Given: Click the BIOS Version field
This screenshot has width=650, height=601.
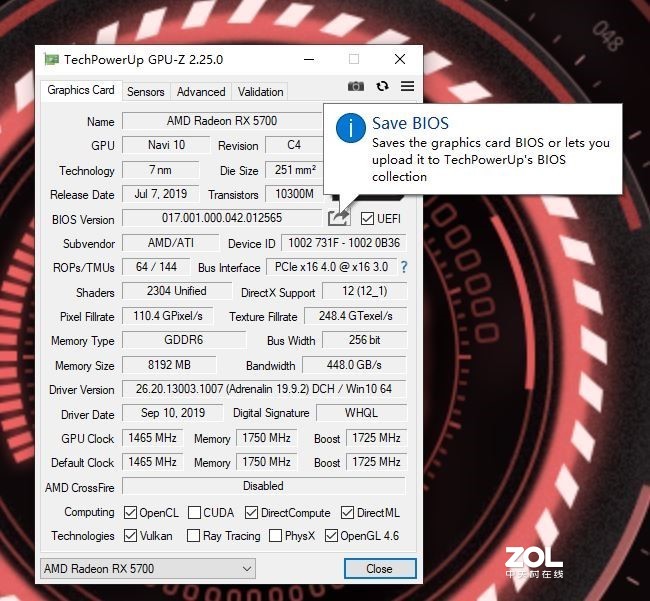Looking at the screenshot, I should 222,218.
